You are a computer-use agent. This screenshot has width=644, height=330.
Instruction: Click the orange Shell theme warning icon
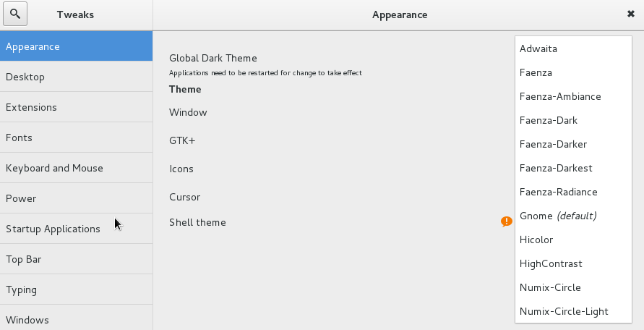click(507, 221)
